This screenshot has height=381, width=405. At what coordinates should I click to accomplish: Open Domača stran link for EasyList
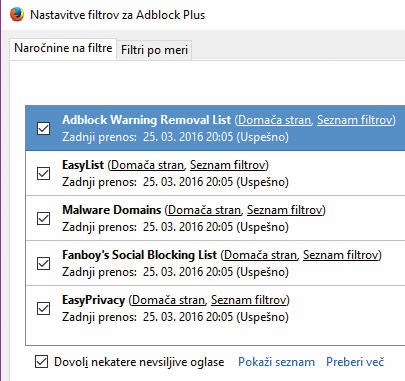(x=147, y=165)
